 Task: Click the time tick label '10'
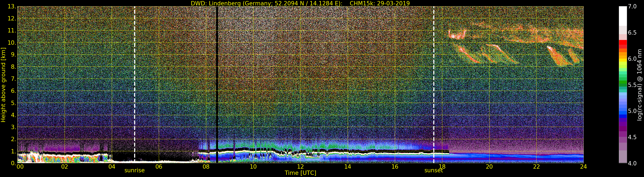point(253,167)
